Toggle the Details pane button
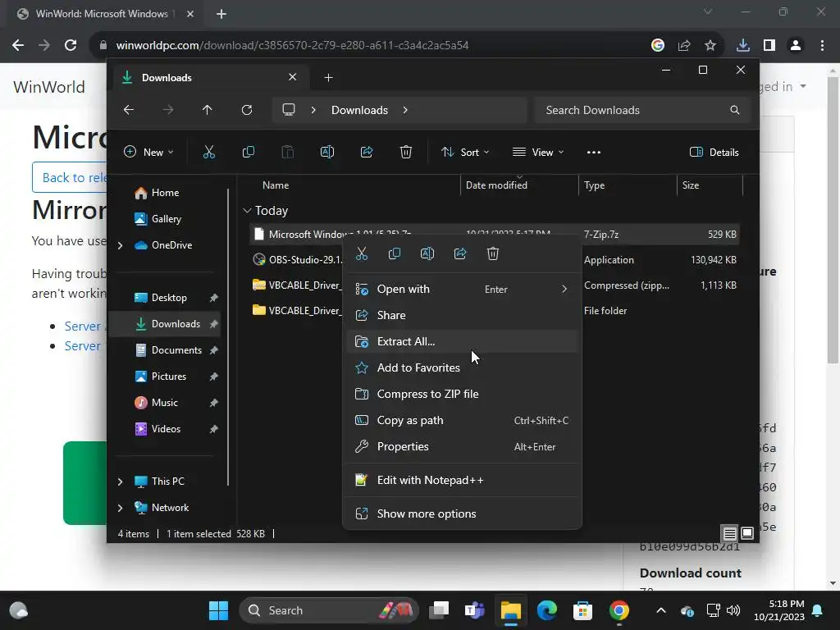The image size is (840, 630). click(x=714, y=152)
